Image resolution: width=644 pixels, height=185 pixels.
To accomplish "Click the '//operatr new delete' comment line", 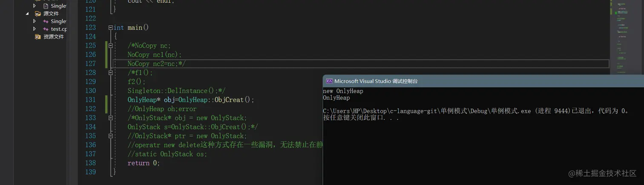I will (225, 145).
